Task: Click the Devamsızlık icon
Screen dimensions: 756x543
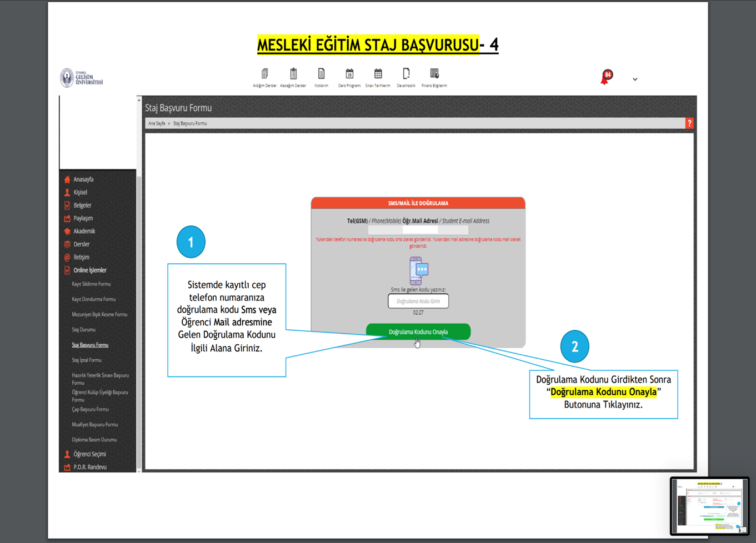Action: (x=406, y=74)
